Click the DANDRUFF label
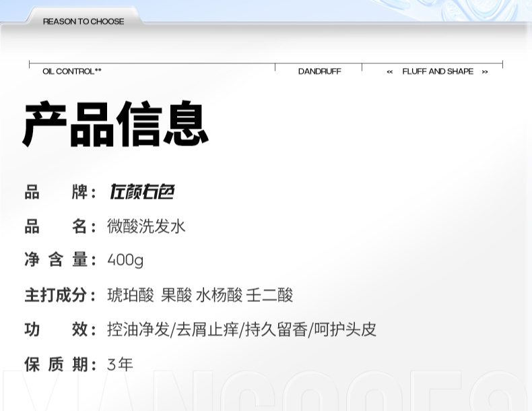 click(x=320, y=71)
